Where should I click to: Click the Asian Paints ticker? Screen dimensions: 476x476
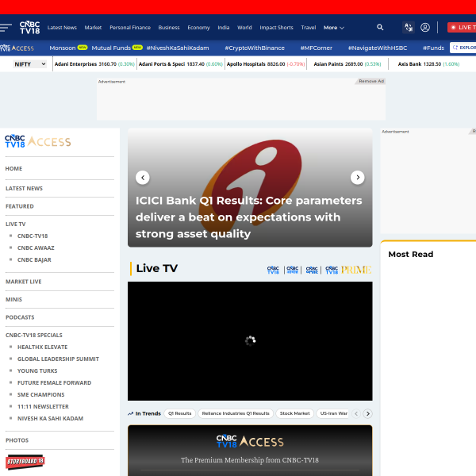[x=347, y=64]
